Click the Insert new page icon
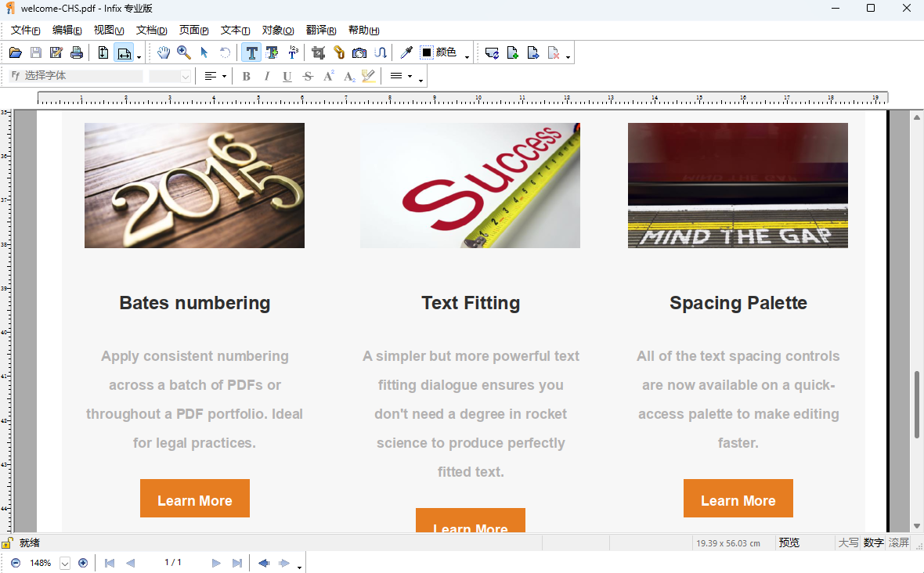924x573 pixels. (x=513, y=52)
